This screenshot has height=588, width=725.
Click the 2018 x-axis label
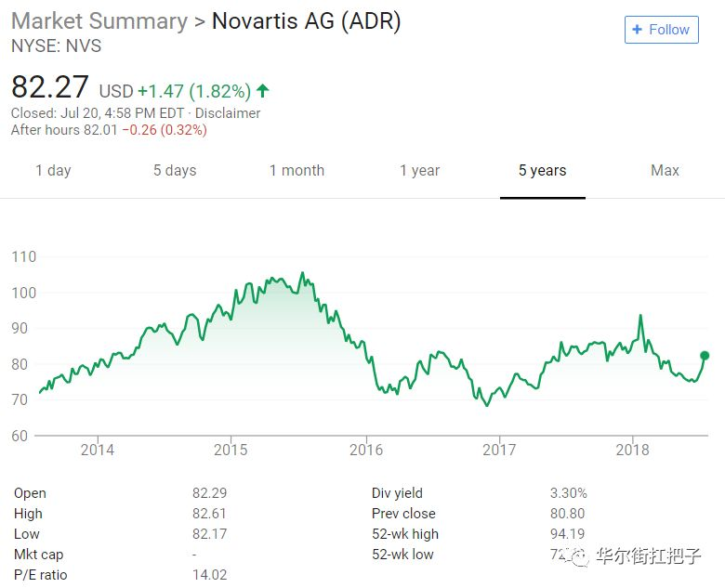(x=633, y=450)
